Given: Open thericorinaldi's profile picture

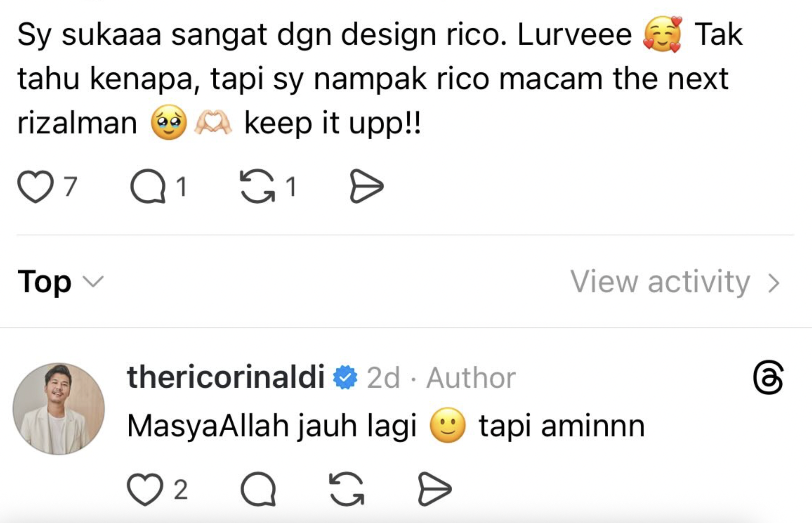Looking at the screenshot, I should click(x=59, y=408).
